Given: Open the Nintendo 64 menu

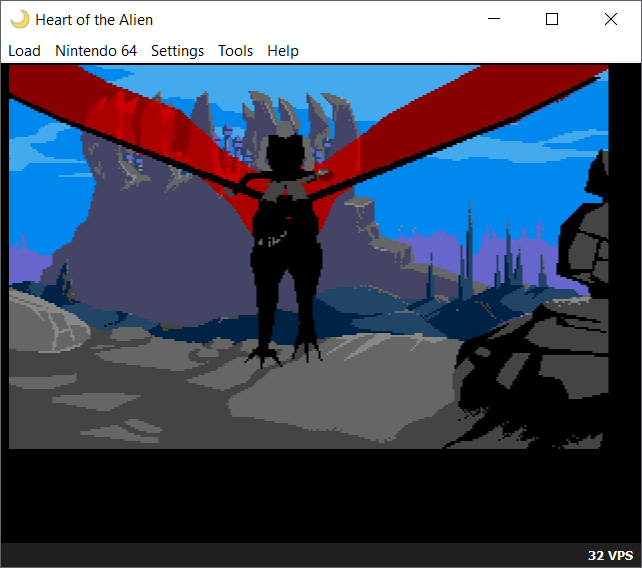Looking at the screenshot, I should (x=96, y=51).
